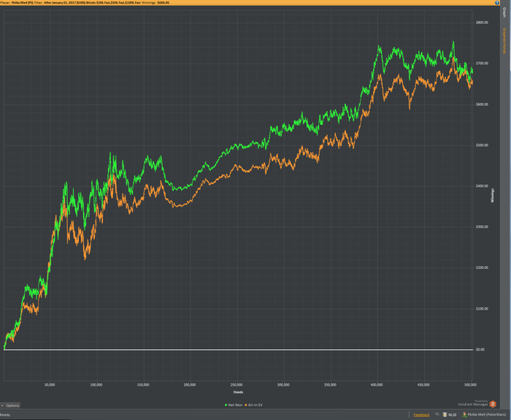
Task: Open the blue help icon at top right
Action: [x=497, y=2]
